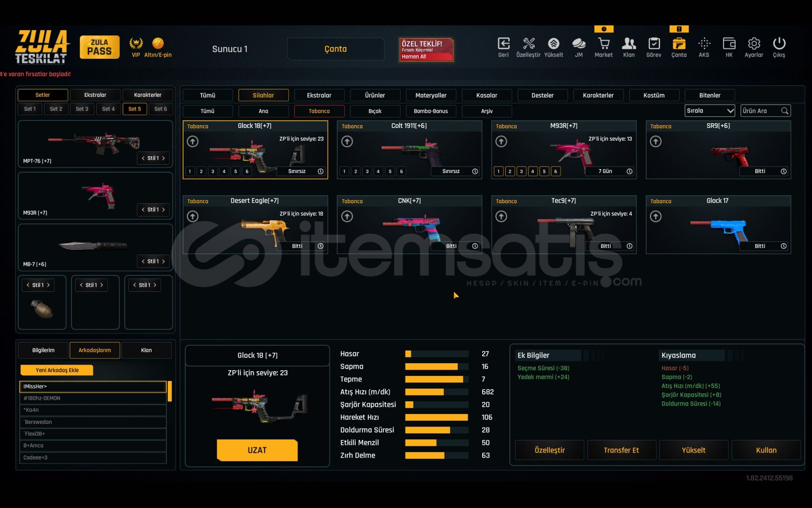This screenshot has width=812, height=508.
Task: Click the search magnifier in Ürün Ara
Action: click(785, 111)
